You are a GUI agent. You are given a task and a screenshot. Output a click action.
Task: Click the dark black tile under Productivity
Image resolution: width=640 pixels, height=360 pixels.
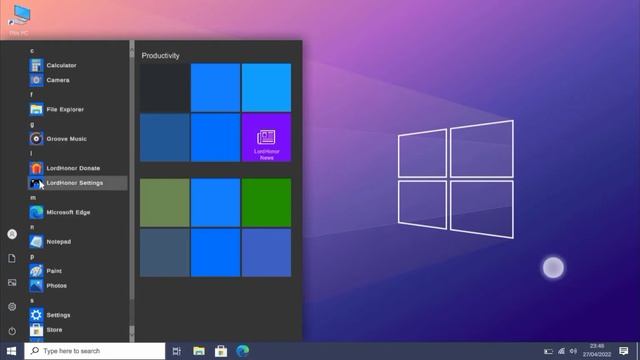coord(164,87)
